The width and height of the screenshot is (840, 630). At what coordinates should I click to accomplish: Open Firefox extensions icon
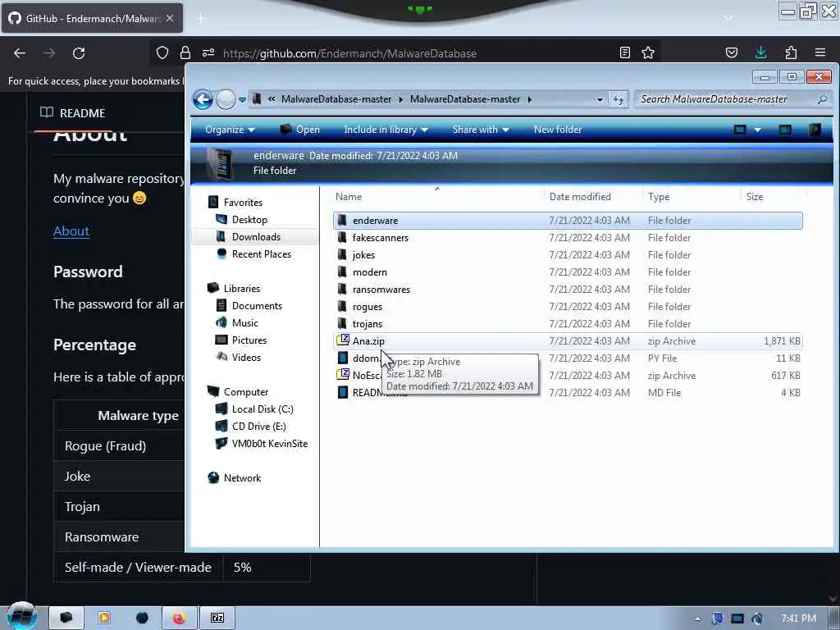pyautogui.click(x=791, y=52)
